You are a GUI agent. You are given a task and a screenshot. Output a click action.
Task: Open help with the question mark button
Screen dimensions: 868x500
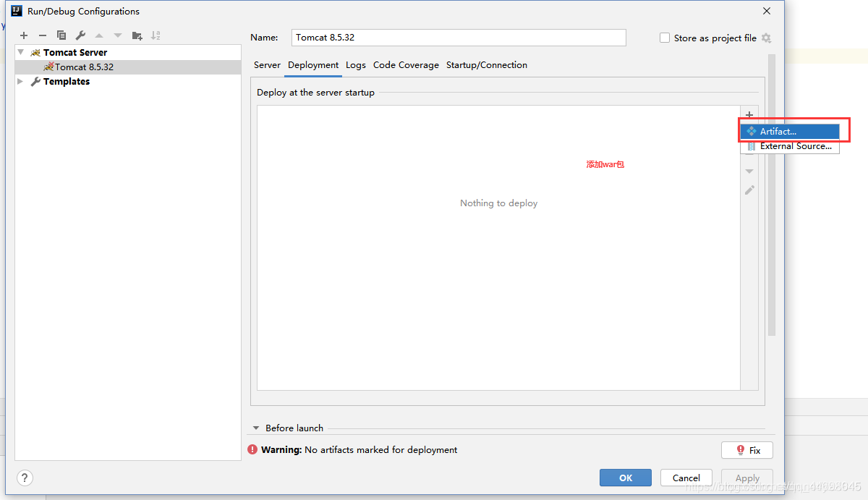[25, 478]
